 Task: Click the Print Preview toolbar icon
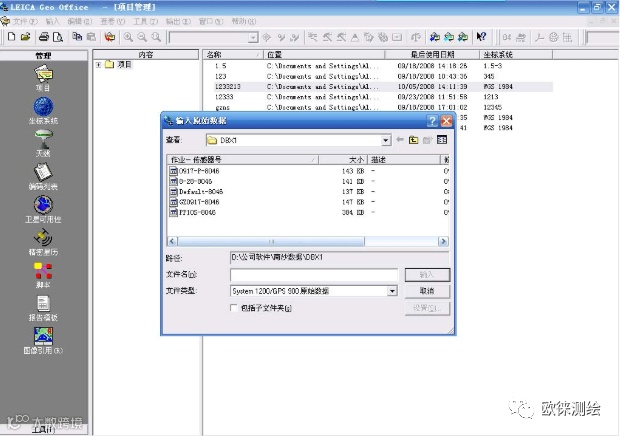coord(58,37)
